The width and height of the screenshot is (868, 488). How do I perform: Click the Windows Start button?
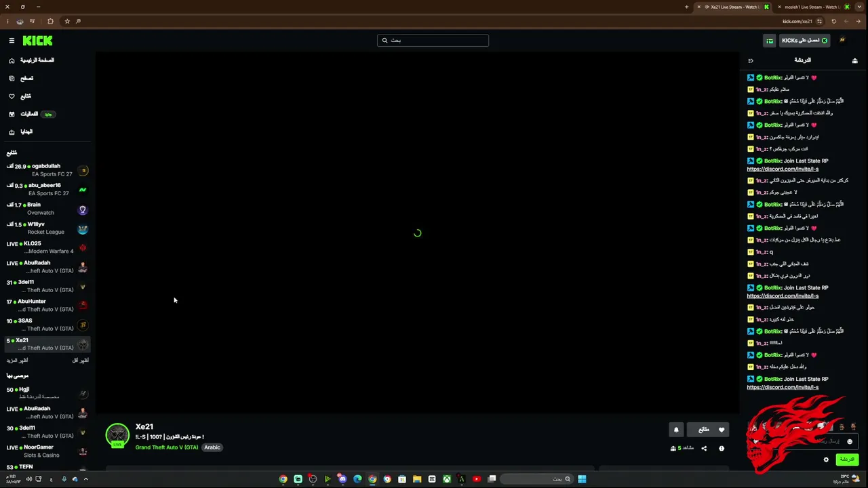[x=582, y=479]
